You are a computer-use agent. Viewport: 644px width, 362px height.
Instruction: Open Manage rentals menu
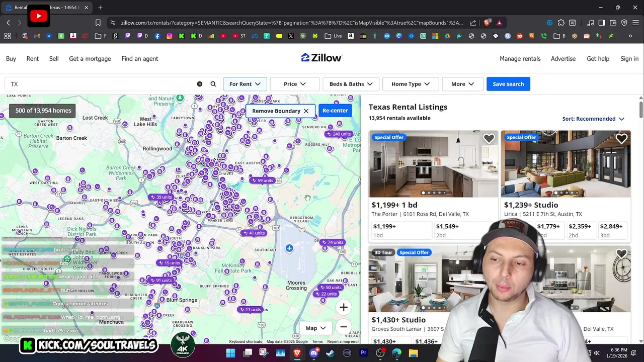click(x=520, y=59)
